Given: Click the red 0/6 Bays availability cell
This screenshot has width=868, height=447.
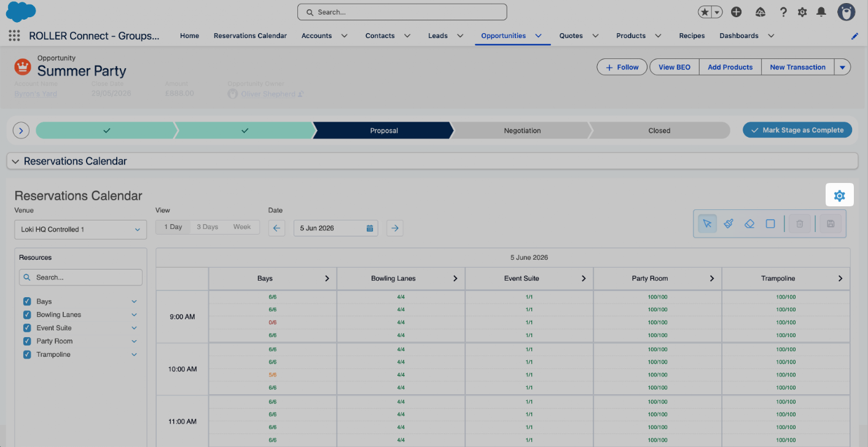Looking at the screenshot, I should point(273,322).
